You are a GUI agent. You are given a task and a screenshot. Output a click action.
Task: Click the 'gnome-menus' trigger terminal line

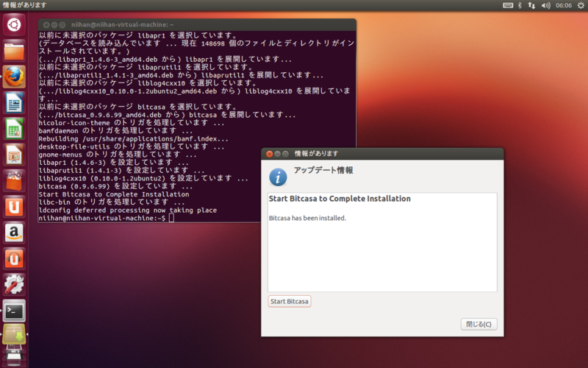(x=118, y=155)
